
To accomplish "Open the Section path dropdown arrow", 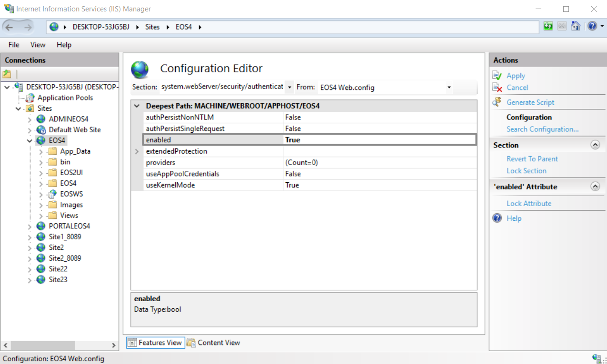I will tap(289, 88).
